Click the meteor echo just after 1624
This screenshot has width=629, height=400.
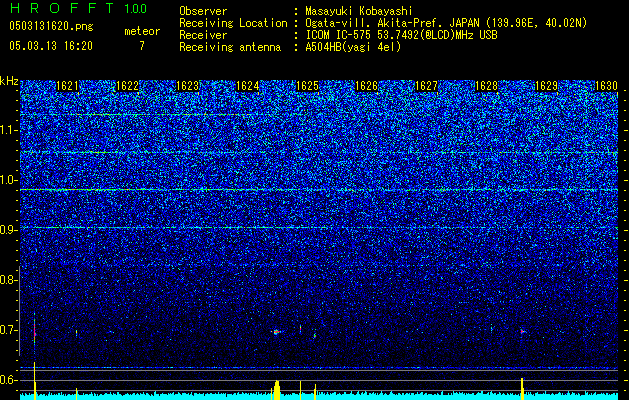click(276, 332)
